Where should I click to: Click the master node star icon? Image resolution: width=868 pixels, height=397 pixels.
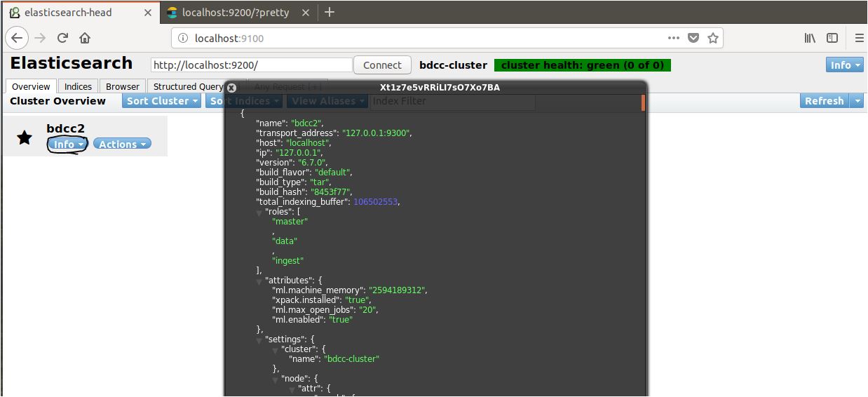tap(25, 137)
